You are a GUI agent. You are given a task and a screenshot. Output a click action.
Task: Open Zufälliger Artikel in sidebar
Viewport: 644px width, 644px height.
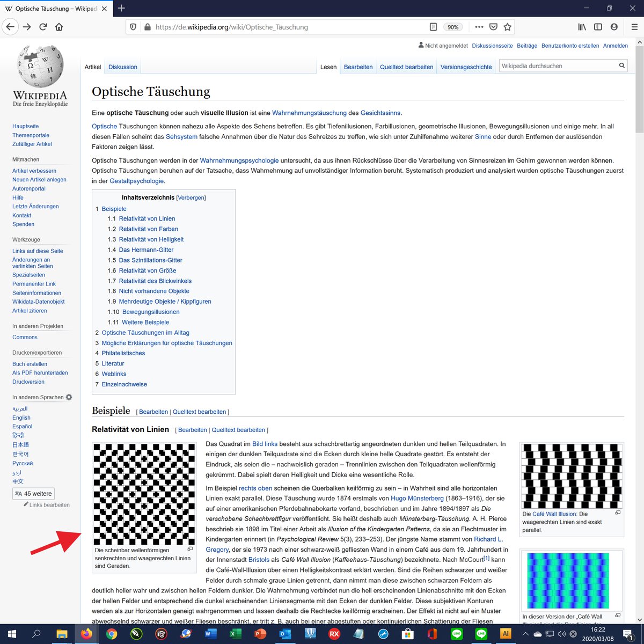tap(32, 144)
